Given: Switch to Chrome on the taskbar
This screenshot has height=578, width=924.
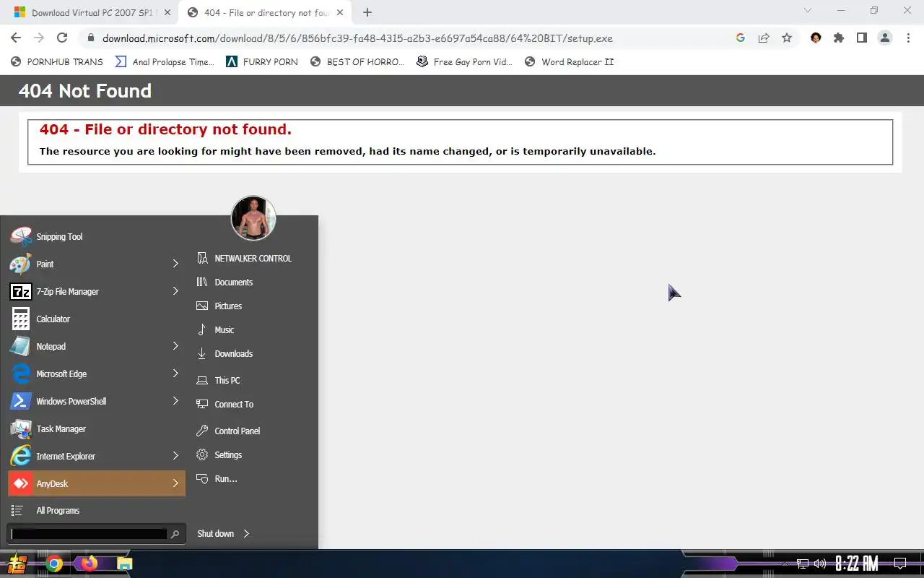Looking at the screenshot, I should coord(54,564).
